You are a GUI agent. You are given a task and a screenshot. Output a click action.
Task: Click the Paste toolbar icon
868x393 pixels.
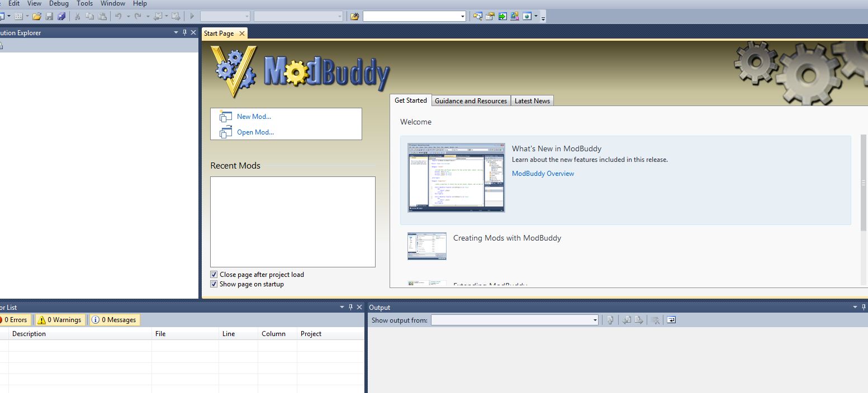pyautogui.click(x=102, y=16)
